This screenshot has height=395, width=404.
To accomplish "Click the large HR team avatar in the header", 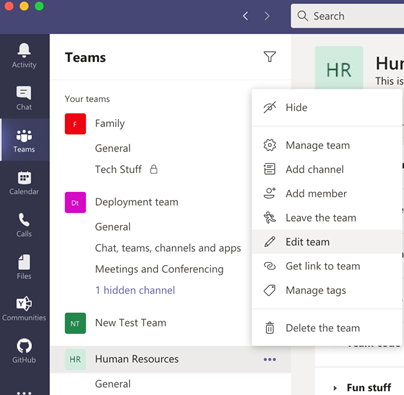I will pos(339,68).
